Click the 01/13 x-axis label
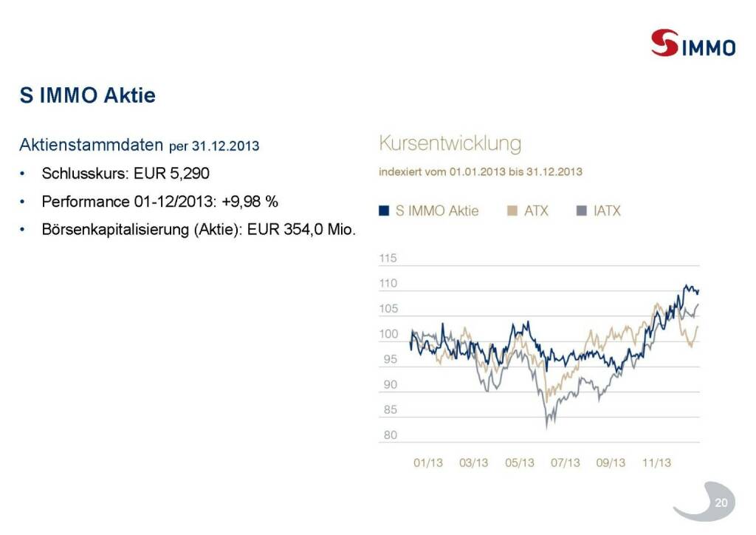The width and height of the screenshot is (756, 535). coord(428,463)
